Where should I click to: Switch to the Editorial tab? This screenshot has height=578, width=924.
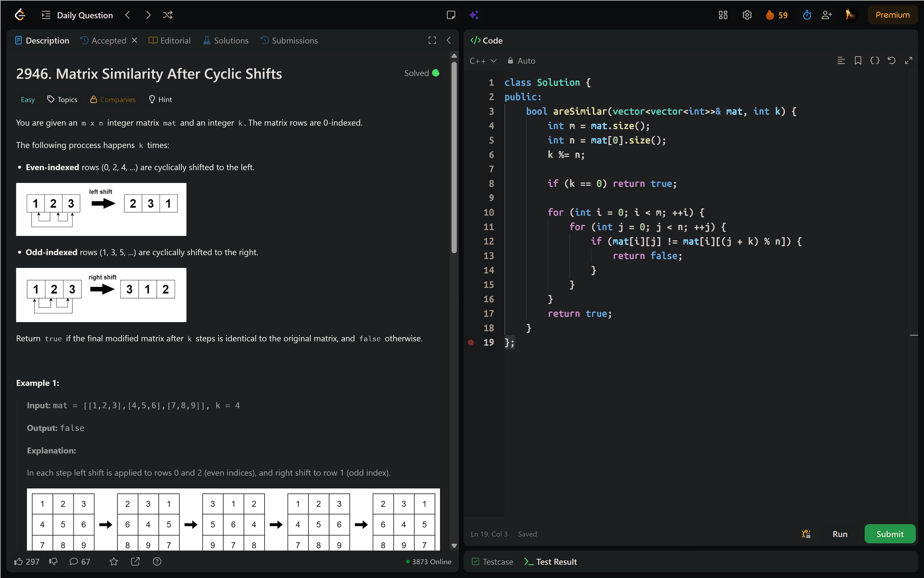(170, 40)
